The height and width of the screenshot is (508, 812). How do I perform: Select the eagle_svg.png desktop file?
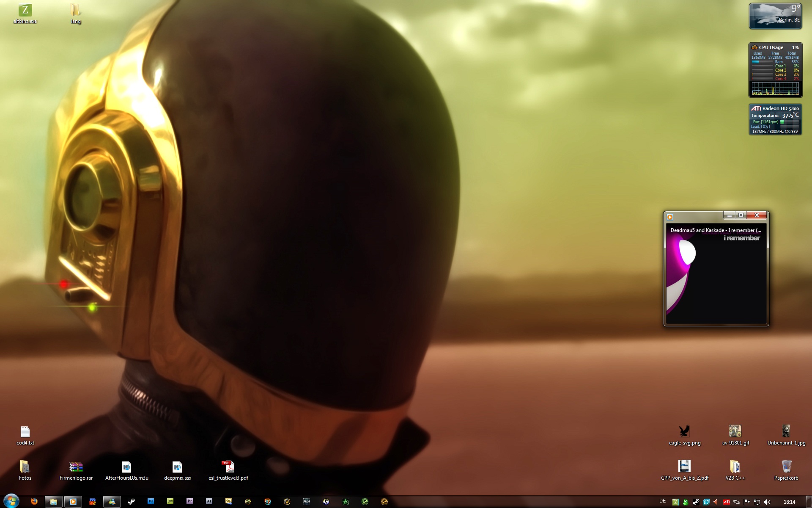click(684, 432)
